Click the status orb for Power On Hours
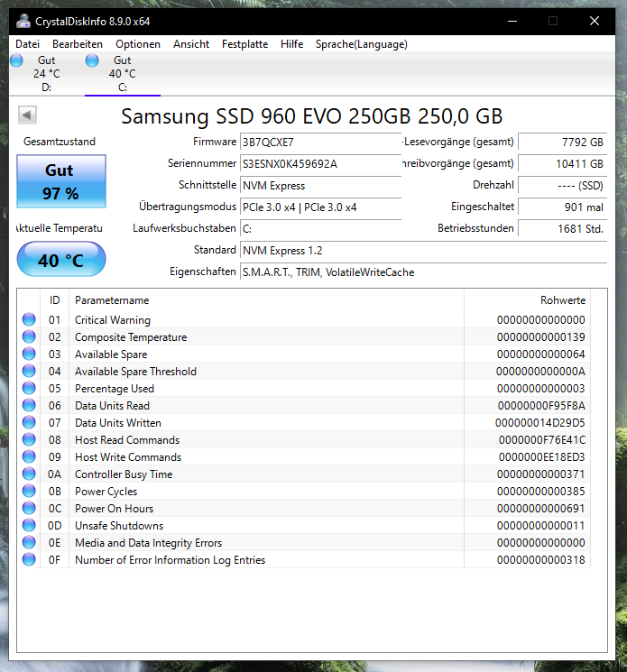Image resolution: width=627 pixels, height=672 pixels. 29,509
